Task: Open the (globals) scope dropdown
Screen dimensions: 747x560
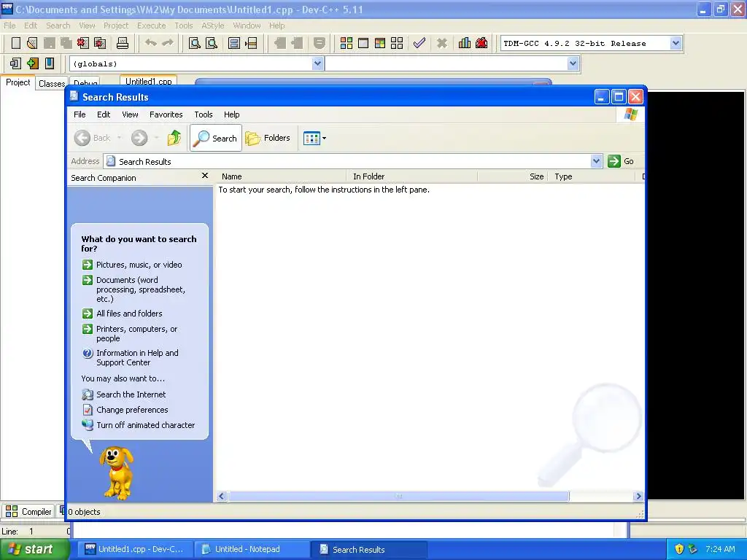Action: pyautogui.click(x=317, y=63)
